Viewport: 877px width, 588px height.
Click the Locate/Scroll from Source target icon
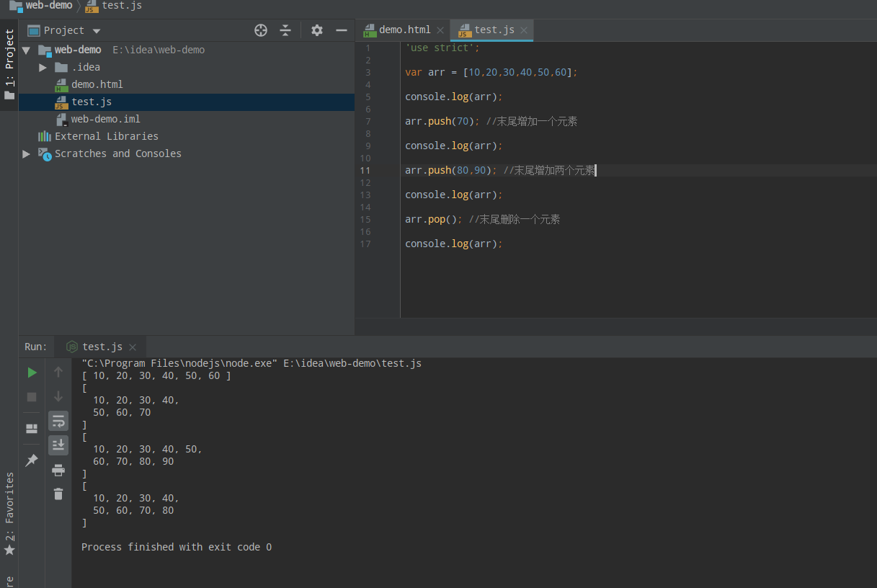click(x=261, y=30)
